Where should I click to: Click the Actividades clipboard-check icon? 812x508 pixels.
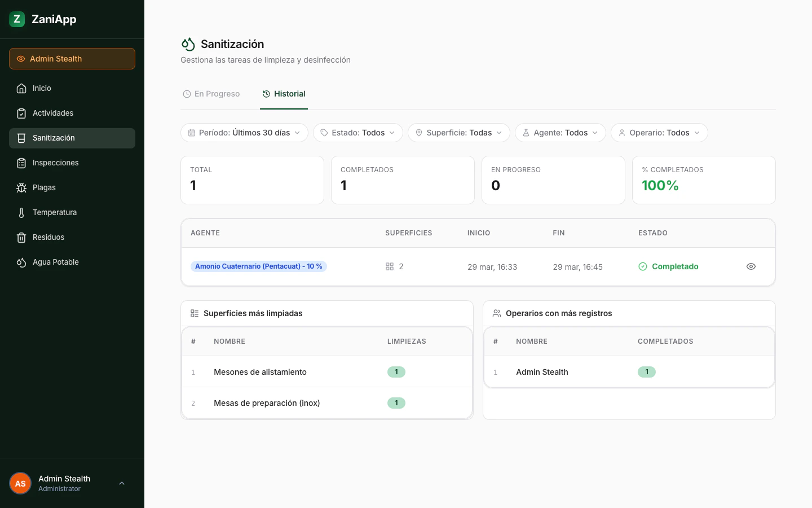click(x=21, y=113)
